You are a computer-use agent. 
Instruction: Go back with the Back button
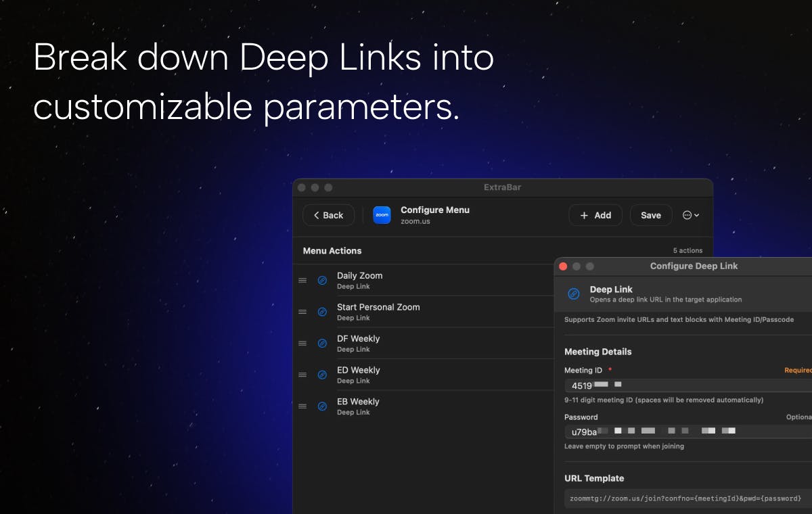click(328, 215)
